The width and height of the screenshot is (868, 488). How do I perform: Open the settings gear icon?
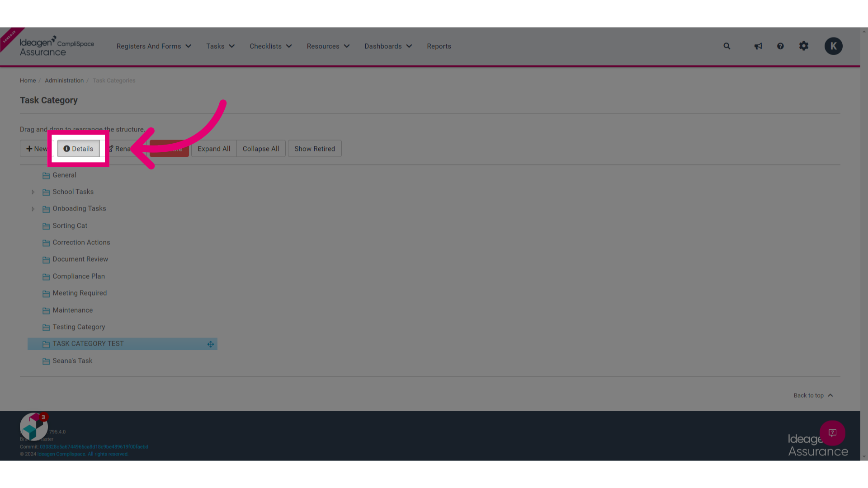[x=803, y=46]
